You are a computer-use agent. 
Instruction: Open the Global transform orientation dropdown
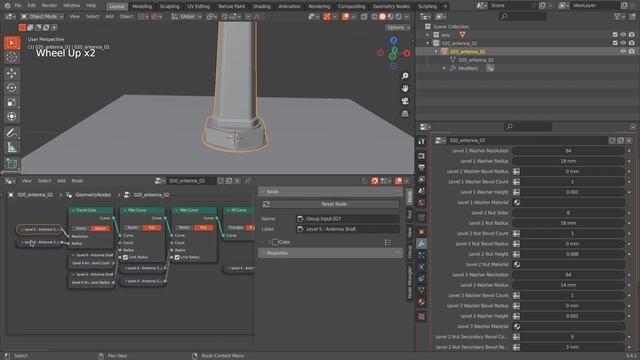click(187, 17)
